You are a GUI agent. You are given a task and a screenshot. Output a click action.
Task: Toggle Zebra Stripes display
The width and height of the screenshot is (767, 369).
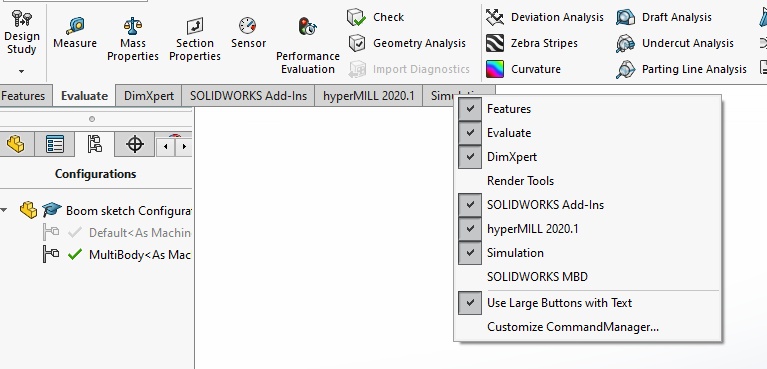[x=532, y=43]
